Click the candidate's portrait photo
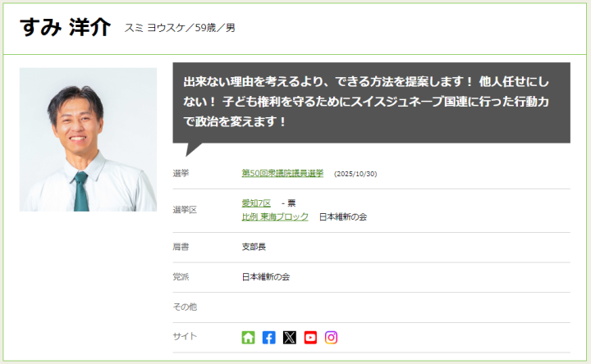Image resolution: width=591 pixels, height=364 pixels. 88,139
